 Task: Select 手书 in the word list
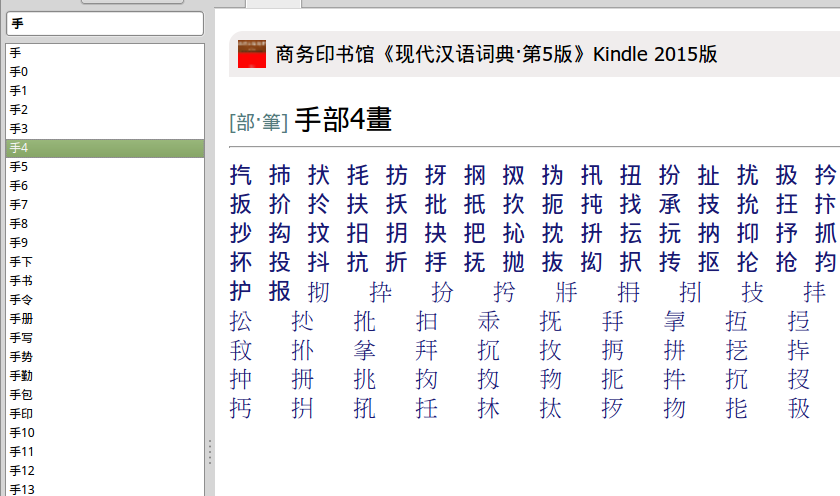tap(105, 281)
